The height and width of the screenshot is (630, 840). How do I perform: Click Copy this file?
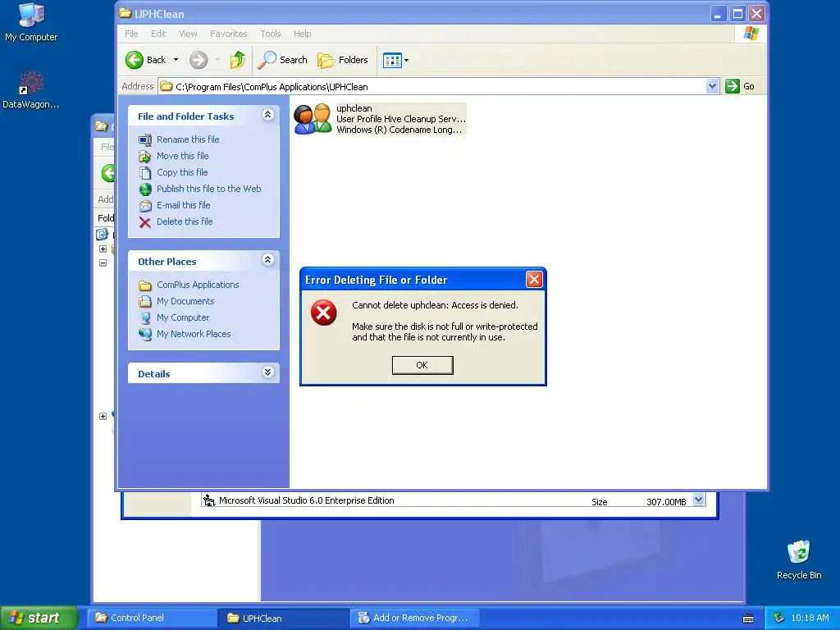[182, 172]
